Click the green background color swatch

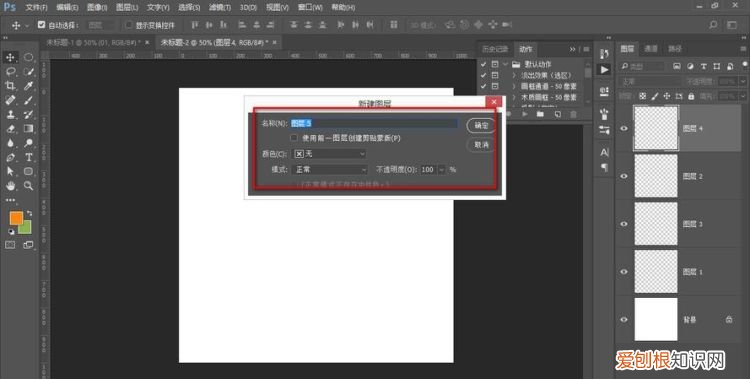[x=26, y=228]
